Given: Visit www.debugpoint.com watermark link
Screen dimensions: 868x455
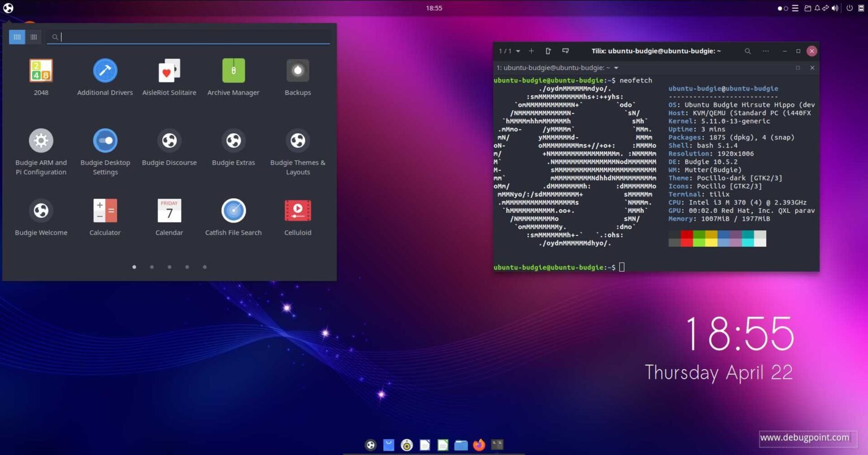Looking at the screenshot, I should coord(806,438).
